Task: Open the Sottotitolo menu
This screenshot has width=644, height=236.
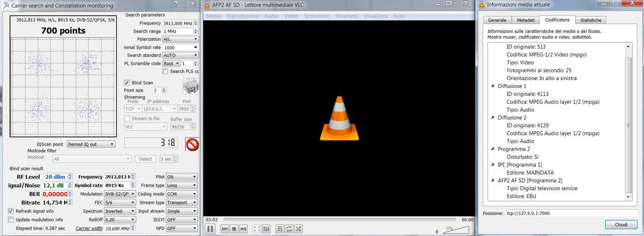Action: click(317, 16)
